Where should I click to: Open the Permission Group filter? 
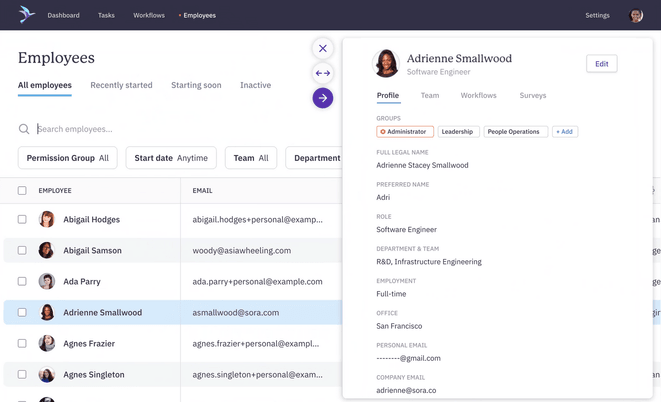click(67, 158)
